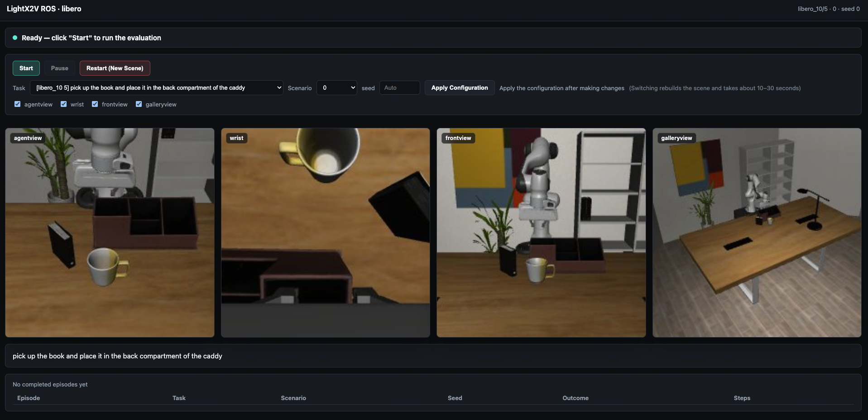
Task: Click the Seed column header
Action: (455, 398)
